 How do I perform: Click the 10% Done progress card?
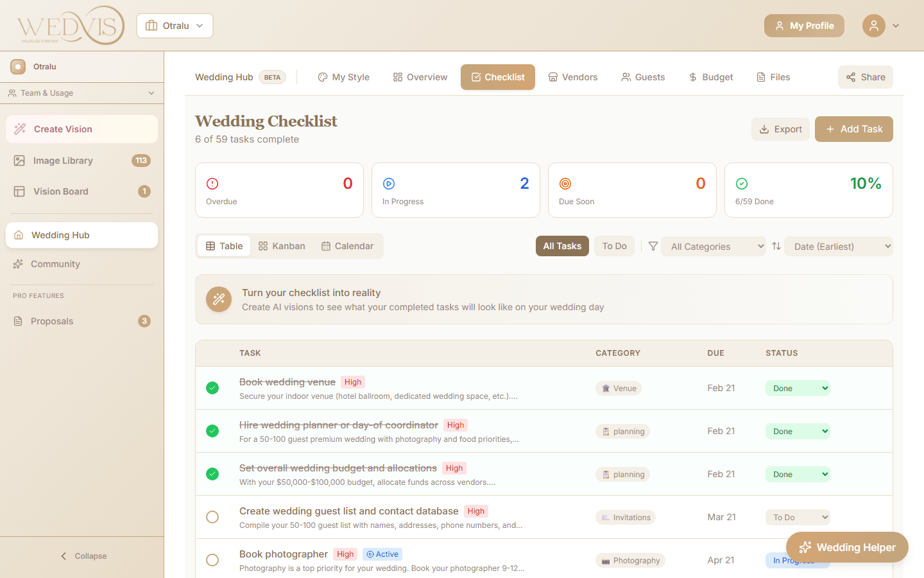(x=809, y=190)
